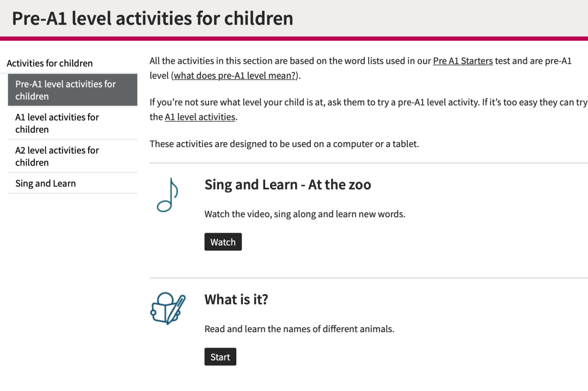588x391 pixels.
Task: Click the computer or tablet paragraph
Action: [284, 144]
